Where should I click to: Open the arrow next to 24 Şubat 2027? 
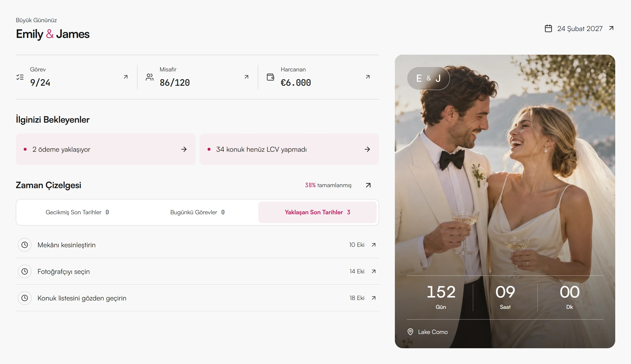click(x=611, y=28)
